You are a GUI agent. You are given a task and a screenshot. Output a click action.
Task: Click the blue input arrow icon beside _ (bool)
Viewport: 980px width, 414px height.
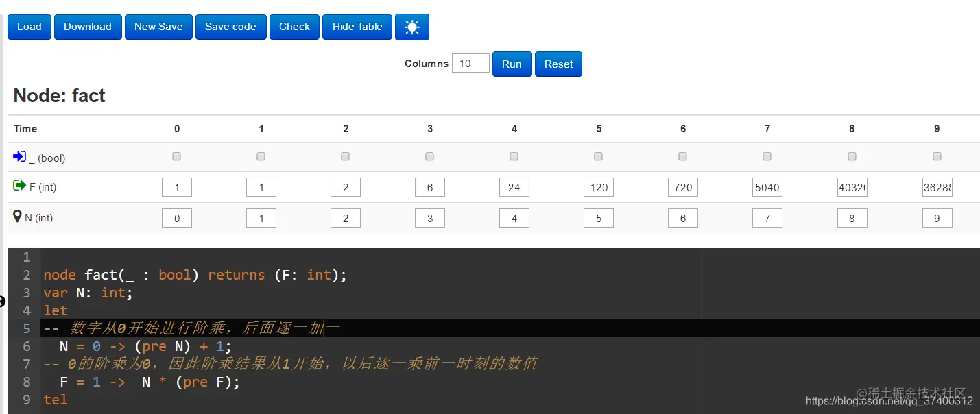(x=18, y=157)
